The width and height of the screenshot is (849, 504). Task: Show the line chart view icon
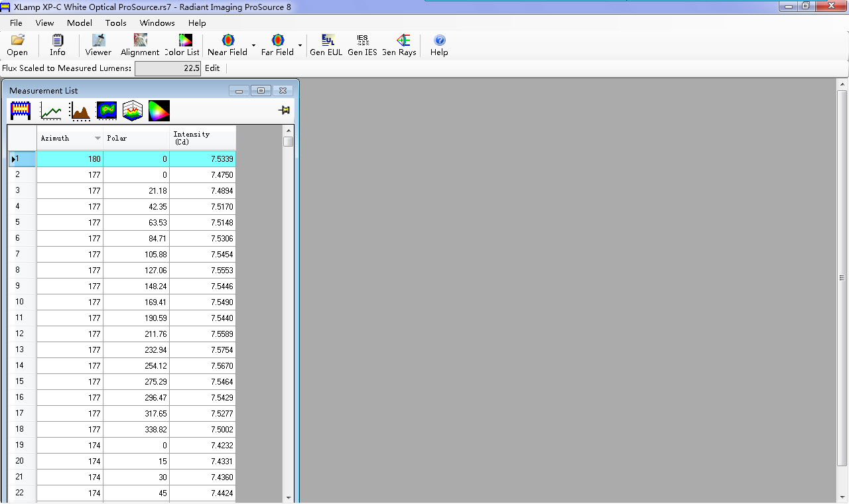pos(50,111)
